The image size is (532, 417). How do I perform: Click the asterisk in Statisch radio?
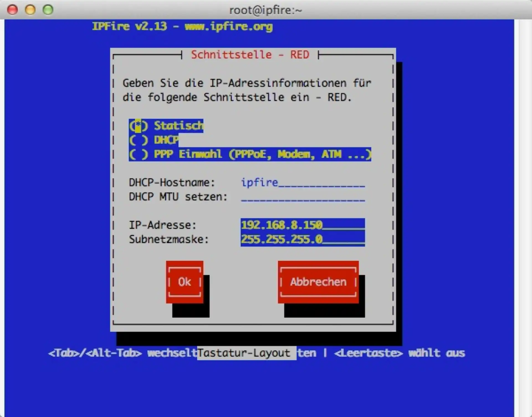tap(138, 126)
